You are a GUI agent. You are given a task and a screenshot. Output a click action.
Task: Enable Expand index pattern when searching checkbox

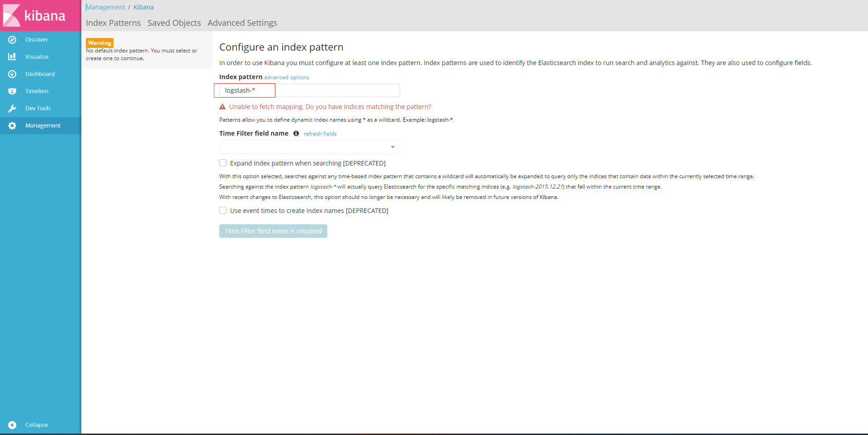click(223, 163)
